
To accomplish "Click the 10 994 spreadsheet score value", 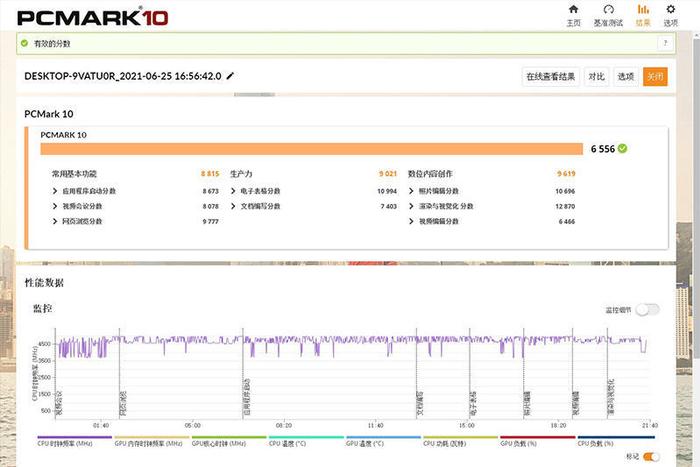I will pyautogui.click(x=387, y=191).
